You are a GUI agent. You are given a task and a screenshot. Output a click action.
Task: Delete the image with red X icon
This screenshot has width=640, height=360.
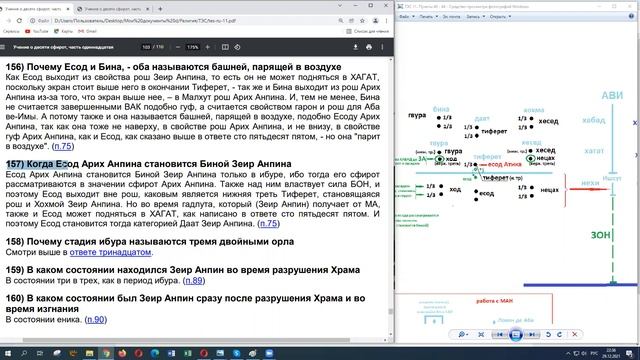[x=575, y=334]
